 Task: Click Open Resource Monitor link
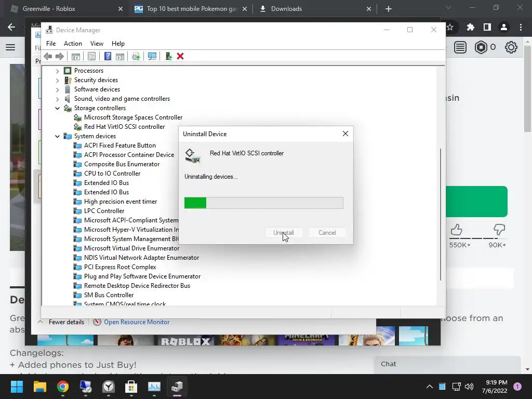[x=137, y=322]
